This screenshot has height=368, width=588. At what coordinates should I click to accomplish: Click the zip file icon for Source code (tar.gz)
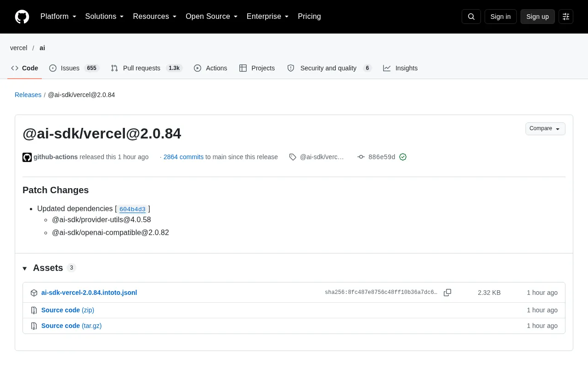[x=34, y=326]
